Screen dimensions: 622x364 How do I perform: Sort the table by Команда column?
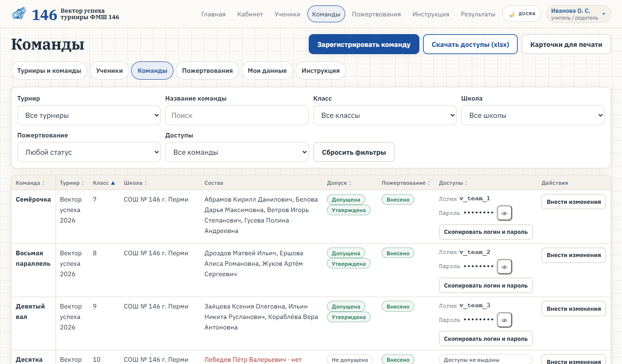point(31,183)
